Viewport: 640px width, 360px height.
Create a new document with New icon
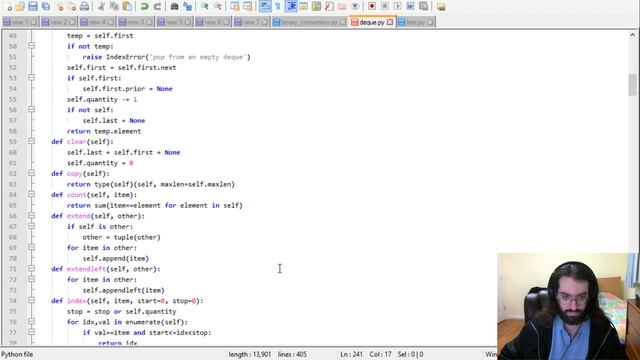tap(8, 6)
